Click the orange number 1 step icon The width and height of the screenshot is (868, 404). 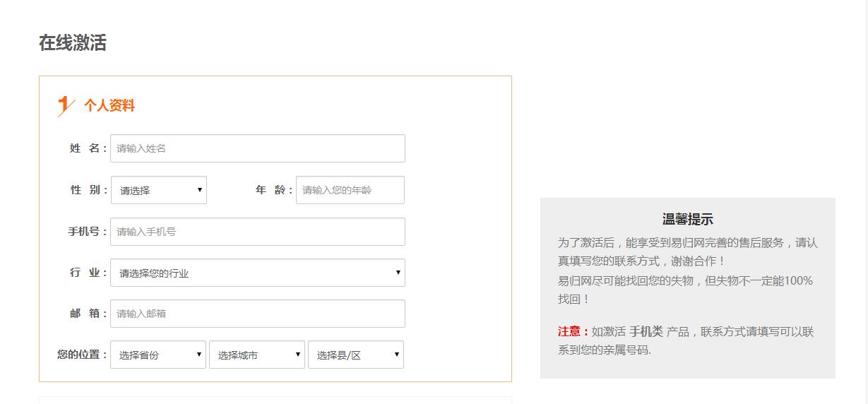[x=66, y=106]
